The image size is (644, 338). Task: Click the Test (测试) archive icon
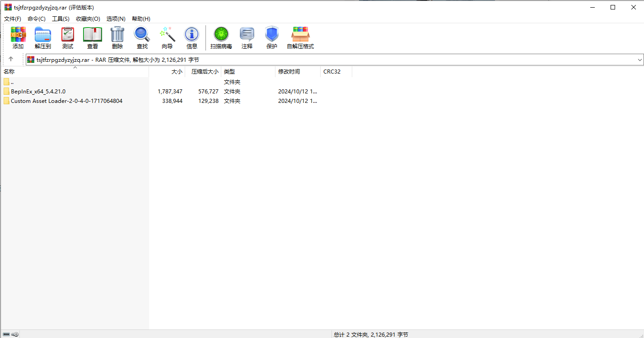click(68, 34)
